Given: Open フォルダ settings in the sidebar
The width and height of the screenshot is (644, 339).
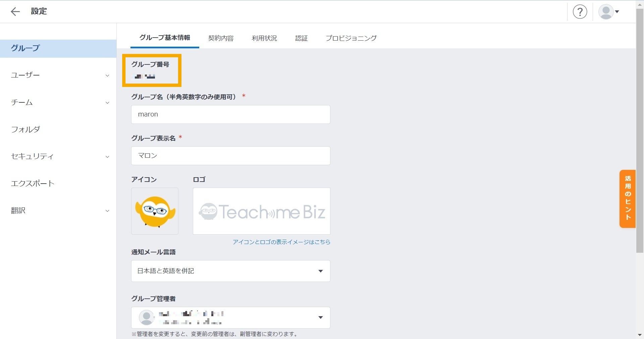Looking at the screenshot, I should [x=26, y=130].
